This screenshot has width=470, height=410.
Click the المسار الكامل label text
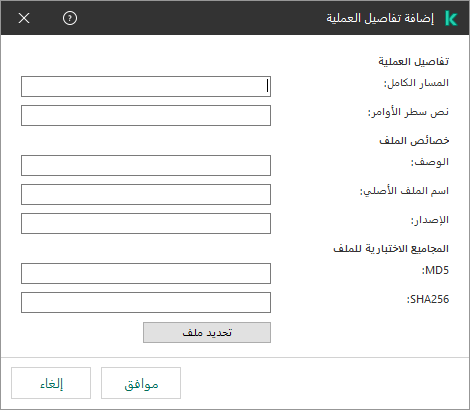point(416,83)
